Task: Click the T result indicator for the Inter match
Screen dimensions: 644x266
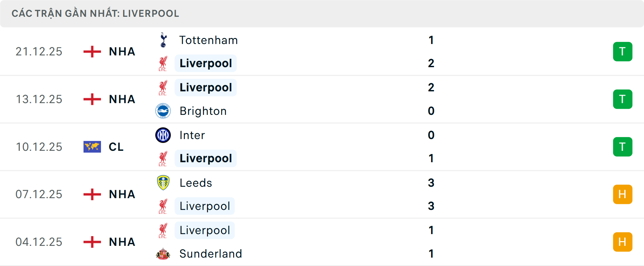Action: (623, 147)
